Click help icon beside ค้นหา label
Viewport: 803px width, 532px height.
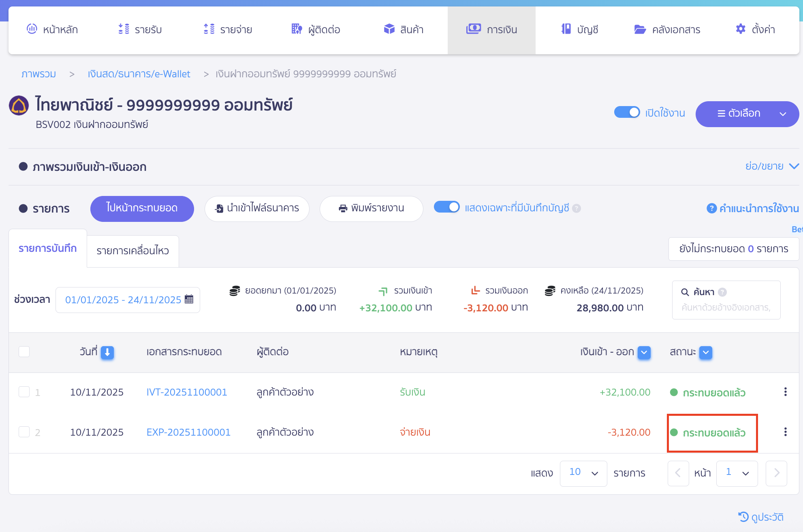pyautogui.click(x=722, y=292)
